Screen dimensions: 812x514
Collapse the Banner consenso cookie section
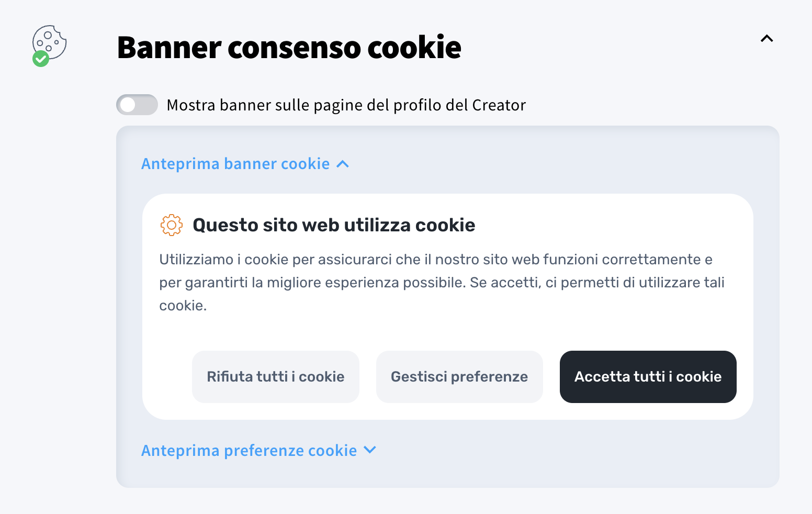coord(766,39)
